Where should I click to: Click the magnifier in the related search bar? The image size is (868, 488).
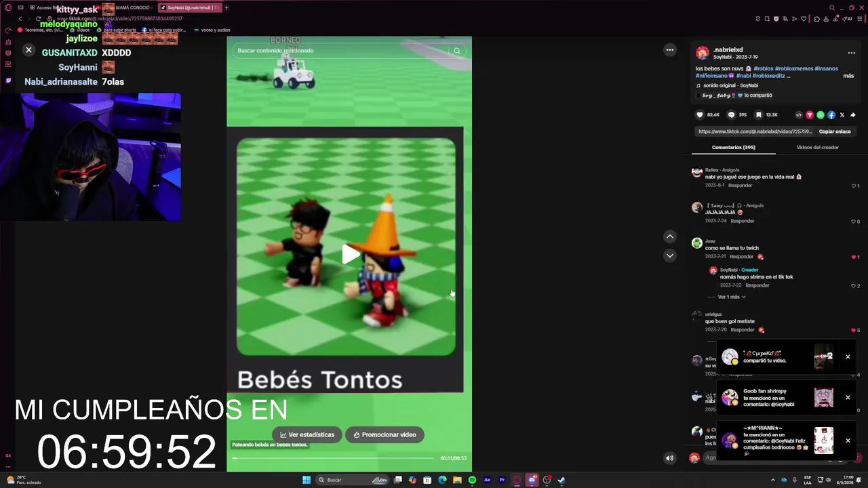click(457, 51)
